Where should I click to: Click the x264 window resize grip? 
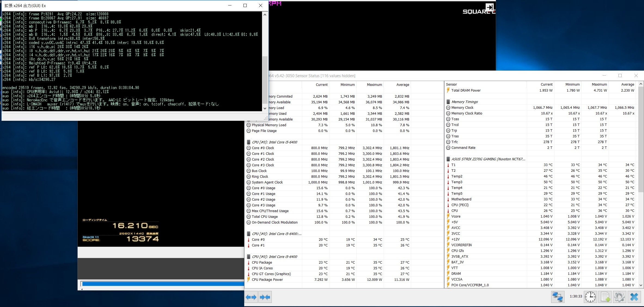266,118
